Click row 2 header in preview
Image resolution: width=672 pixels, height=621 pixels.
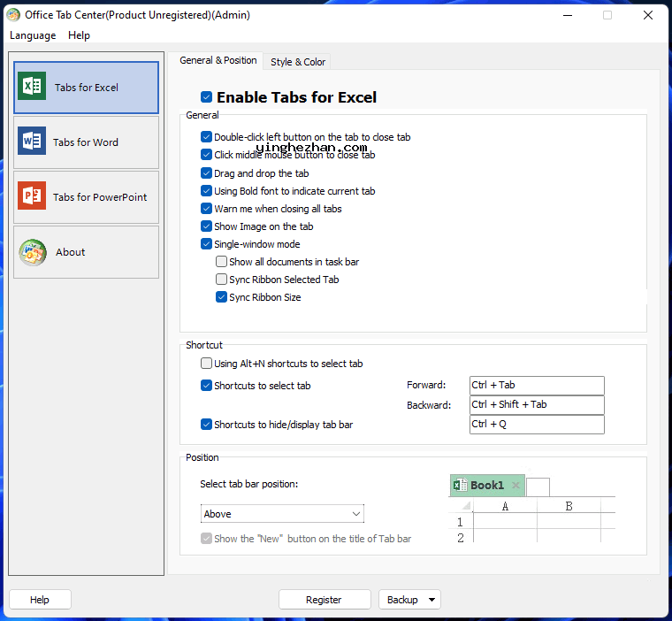click(x=461, y=537)
